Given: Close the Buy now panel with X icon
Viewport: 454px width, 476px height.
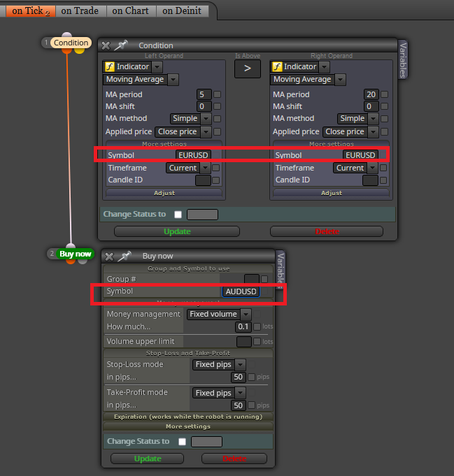Looking at the screenshot, I should pyautogui.click(x=109, y=257).
